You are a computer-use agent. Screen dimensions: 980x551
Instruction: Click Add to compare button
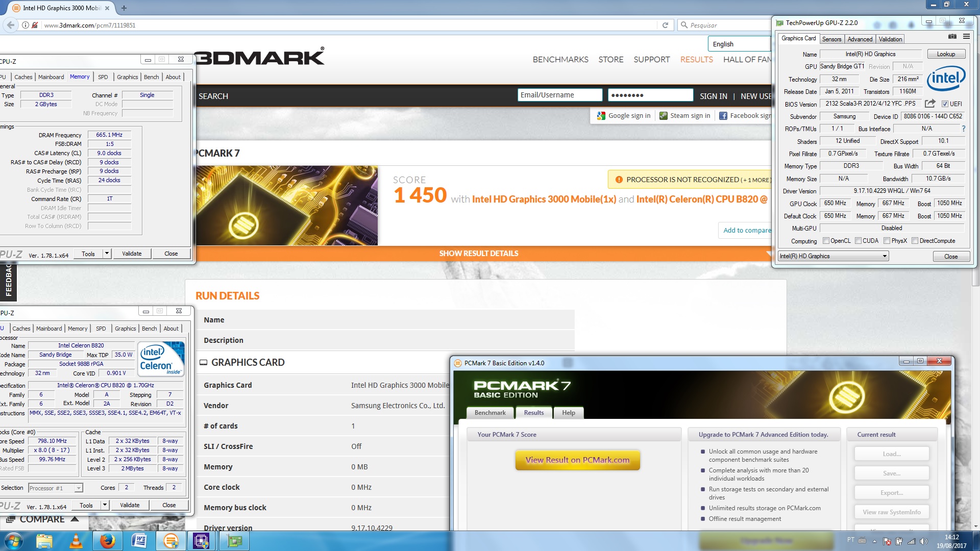point(746,230)
